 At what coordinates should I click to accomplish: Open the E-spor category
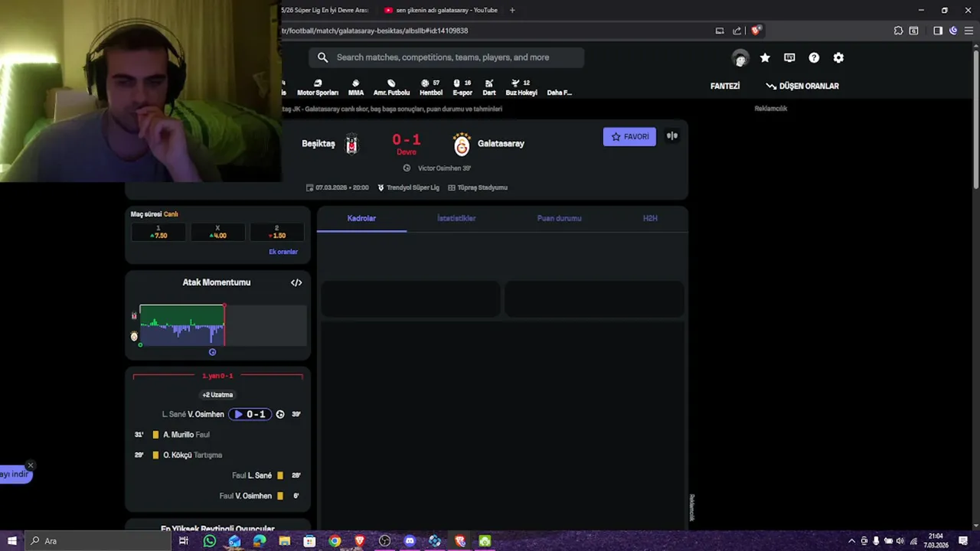462,87
